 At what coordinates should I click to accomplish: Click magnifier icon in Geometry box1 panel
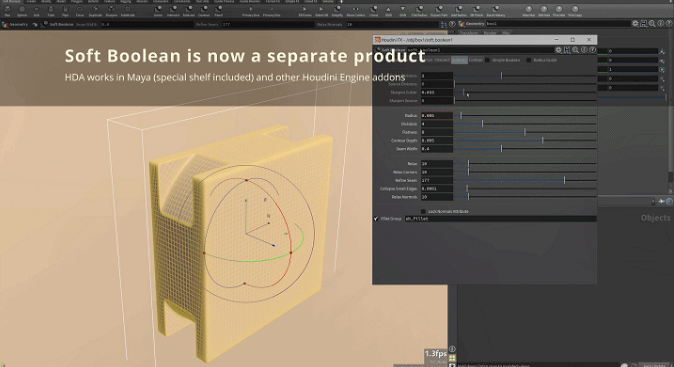[x=652, y=24]
